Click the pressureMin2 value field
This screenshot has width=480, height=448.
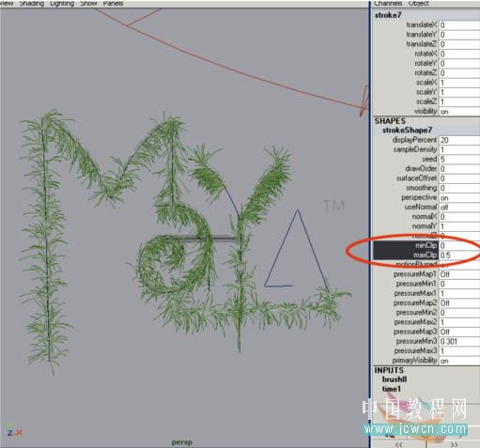click(x=459, y=313)
